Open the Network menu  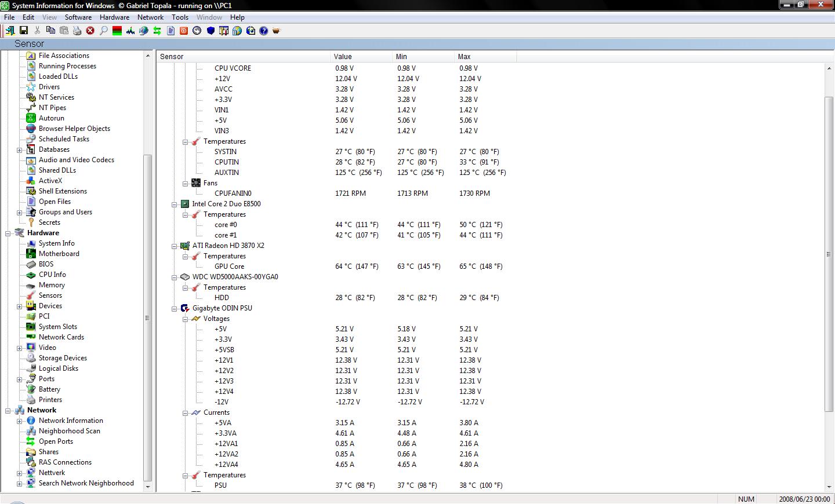point(150,17)
